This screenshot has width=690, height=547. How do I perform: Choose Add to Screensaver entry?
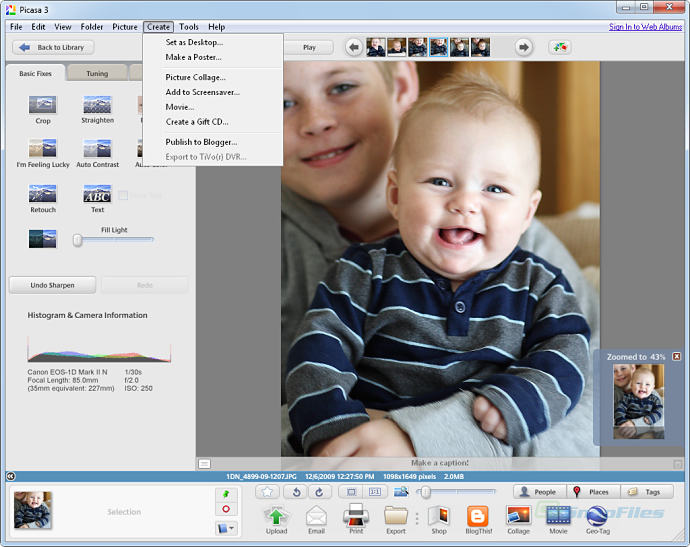click(202, 92)
